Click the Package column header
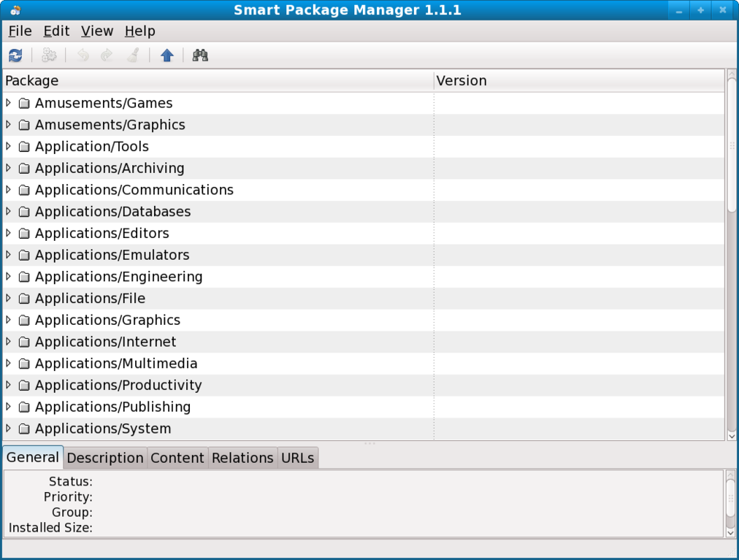This screenshot has height=560, width=739. [x=218, y=80]
